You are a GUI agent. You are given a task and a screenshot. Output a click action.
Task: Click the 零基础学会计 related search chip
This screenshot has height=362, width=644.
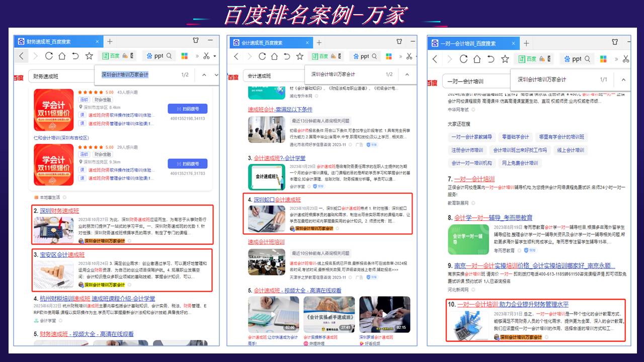[515, 137]
